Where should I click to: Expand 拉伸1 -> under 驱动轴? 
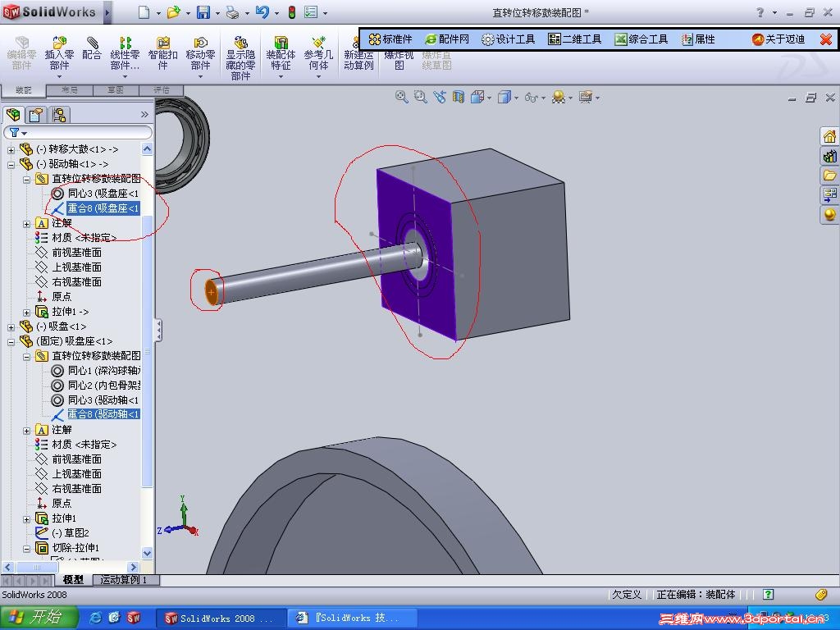click(x=26, y=313)
